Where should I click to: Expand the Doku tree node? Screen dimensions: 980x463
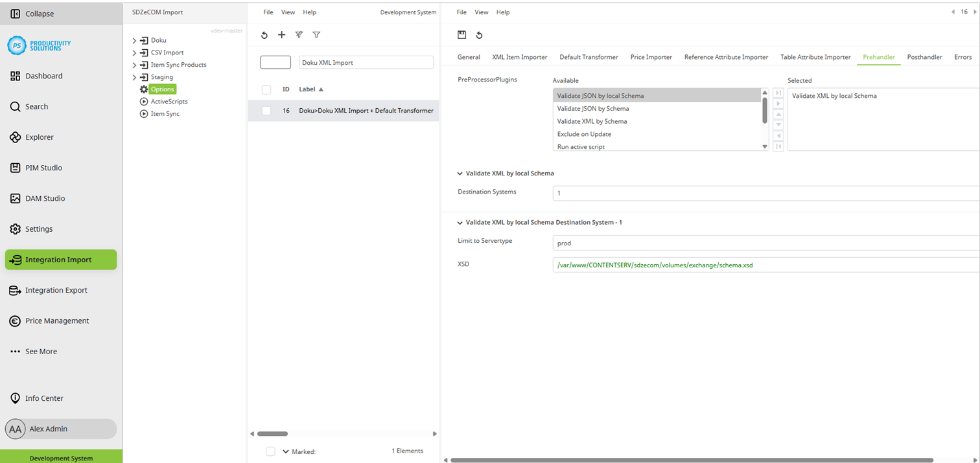pyautogui.click(x=134, y=40)
